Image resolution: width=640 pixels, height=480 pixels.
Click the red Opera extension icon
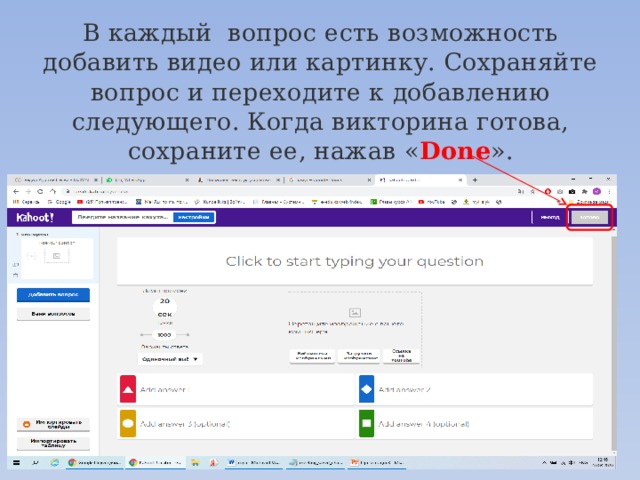point(548,191)
